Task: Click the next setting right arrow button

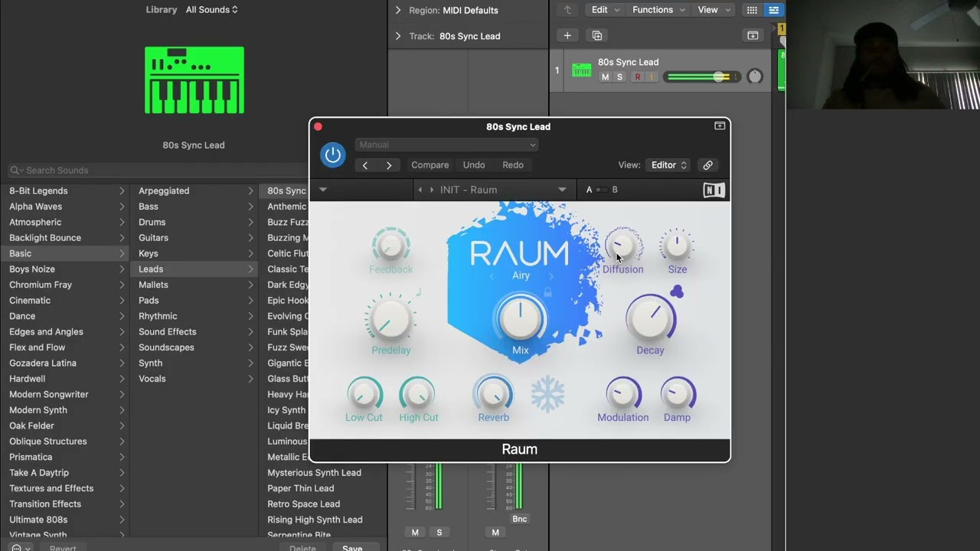Action: (x=389, y=165)
